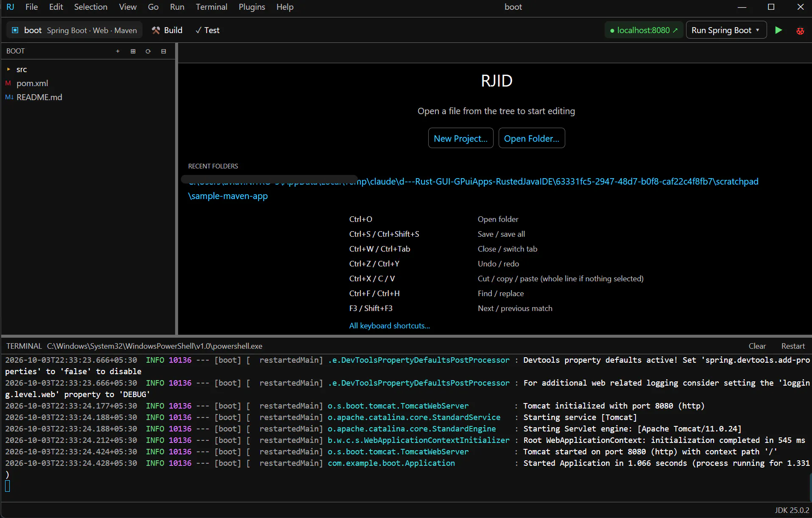Click the RECENT FOLDERS heading
Screen dimensions: 812x518
point(213,166)
